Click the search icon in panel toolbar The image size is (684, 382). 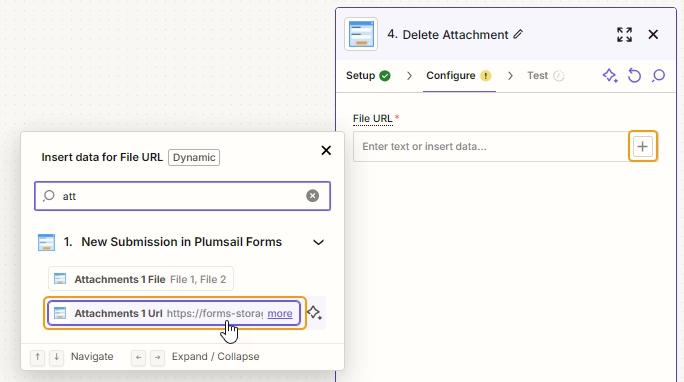[658, 75]
